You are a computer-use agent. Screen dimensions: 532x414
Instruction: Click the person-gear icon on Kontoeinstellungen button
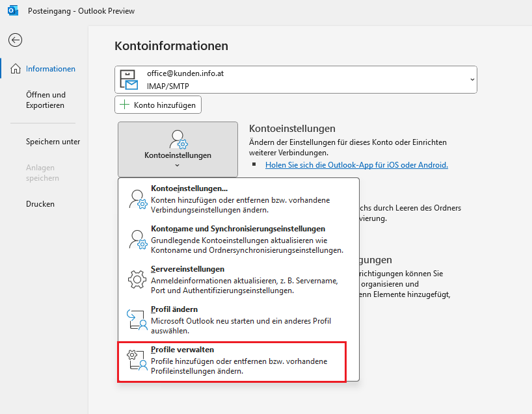[178, 139]
